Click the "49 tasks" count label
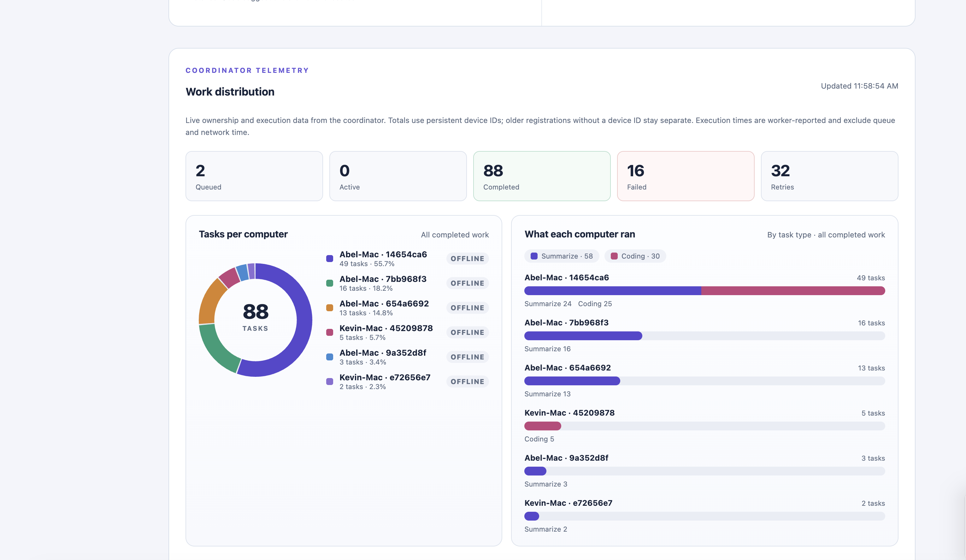966x560 pixels. click(871, 278)
